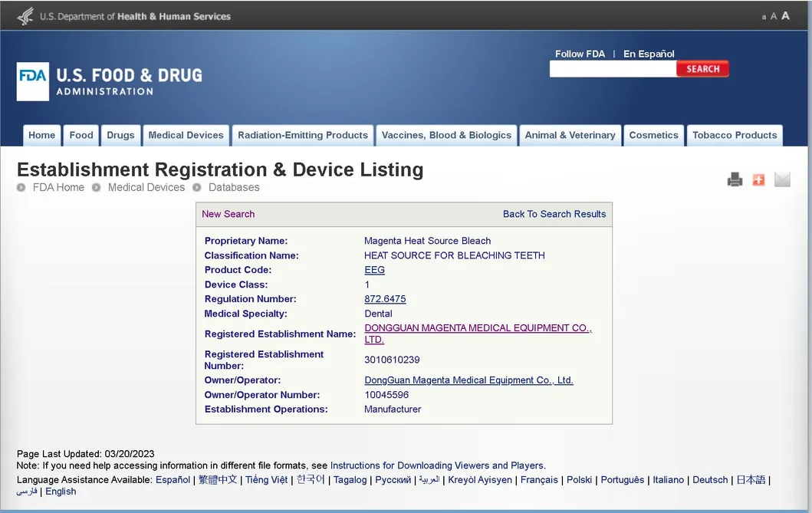This screenshot has width=812, height=513.
Task: Click the email envelope icon
Action: point(781,180)
